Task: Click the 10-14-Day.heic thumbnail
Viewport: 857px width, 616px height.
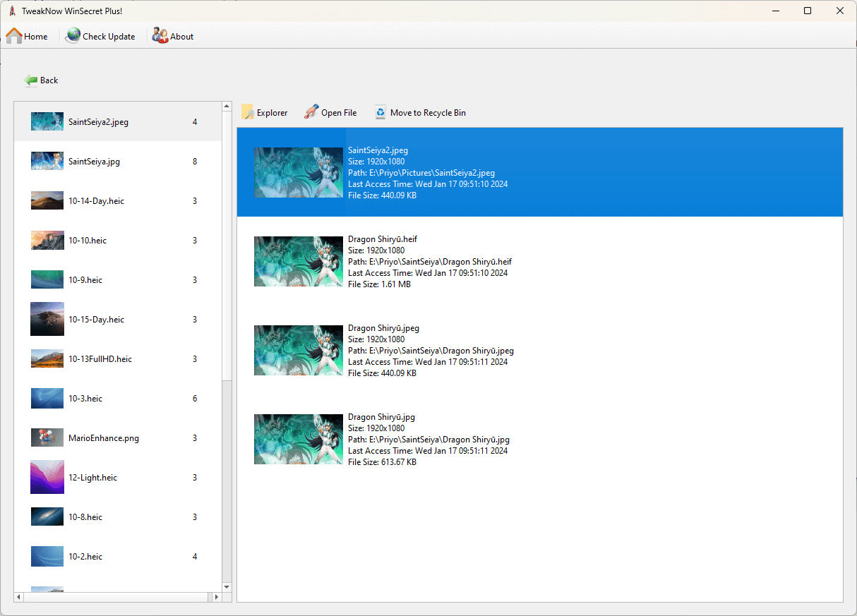Action: (47, 200)
